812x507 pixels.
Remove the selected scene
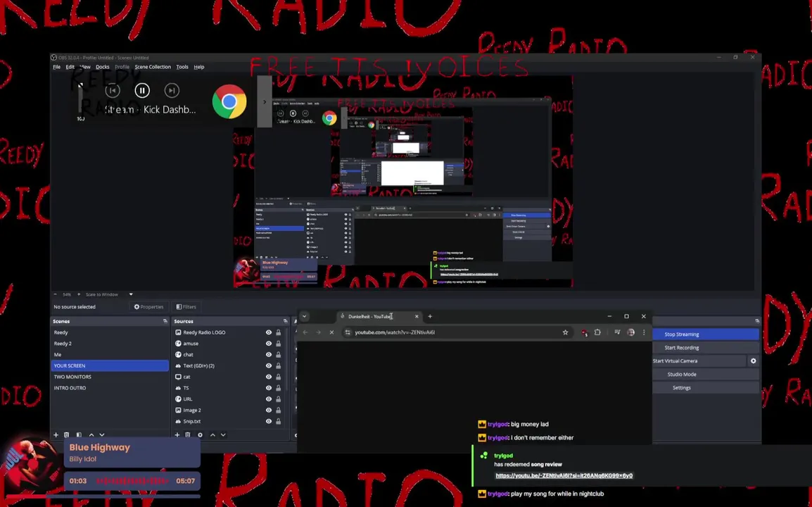click(x=66, y=435)
